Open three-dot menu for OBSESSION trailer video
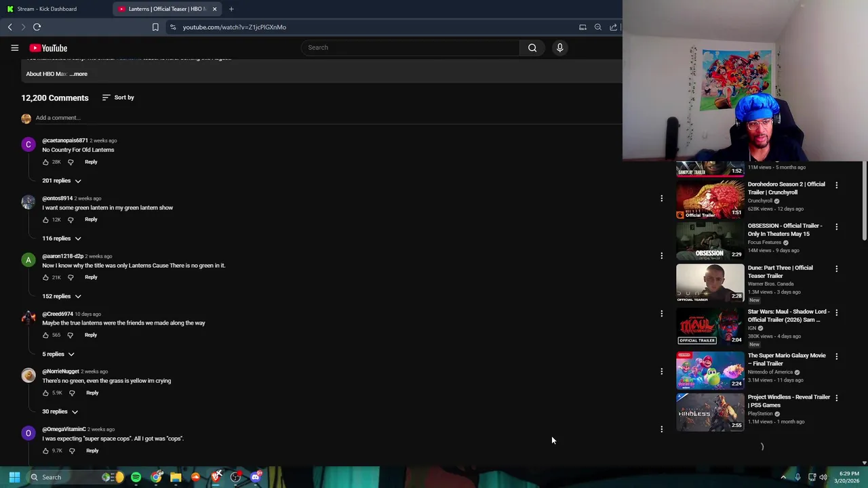Image resolution: width=868 pixels, height=488 pixels. click(x=836, y=226)
